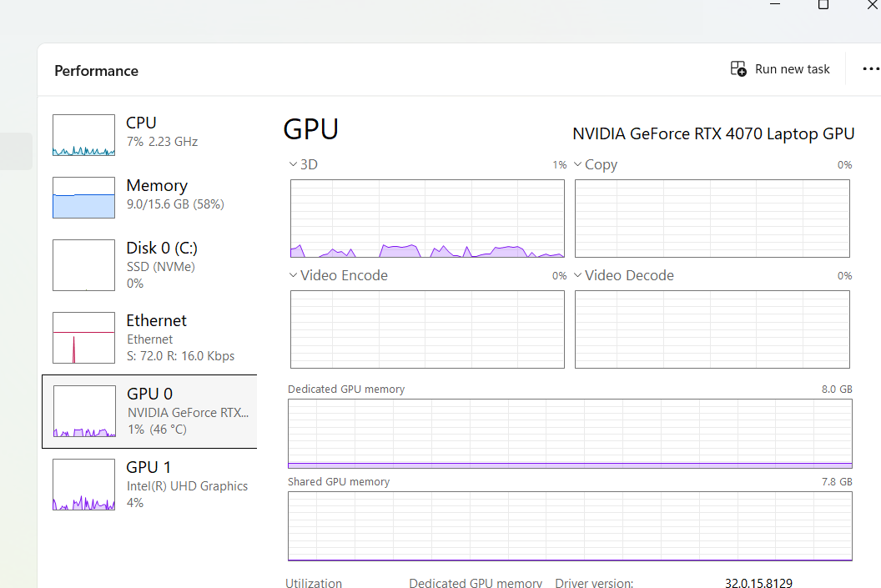Screen dimensions: 881x588
Task: Click the Run new task button label
Action: [792, 69]
